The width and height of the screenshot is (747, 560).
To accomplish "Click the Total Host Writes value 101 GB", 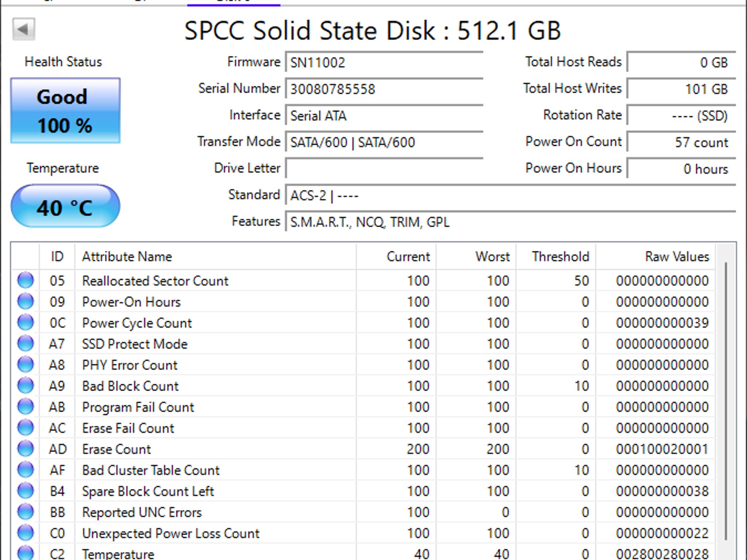I will 681,89.
